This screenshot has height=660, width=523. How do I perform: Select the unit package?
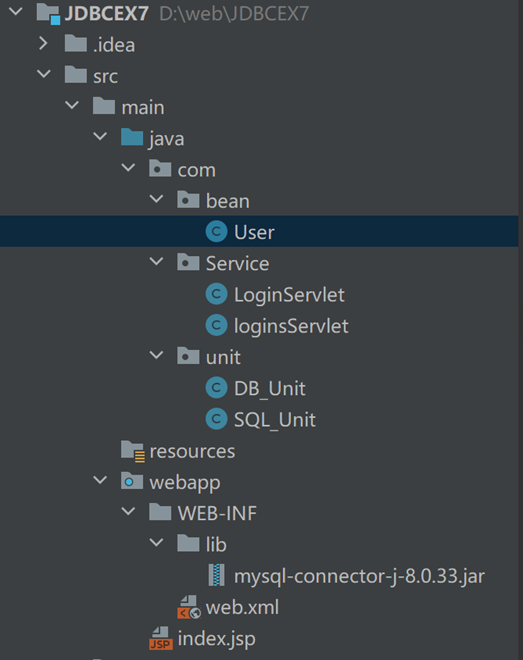tap(223, 357)
